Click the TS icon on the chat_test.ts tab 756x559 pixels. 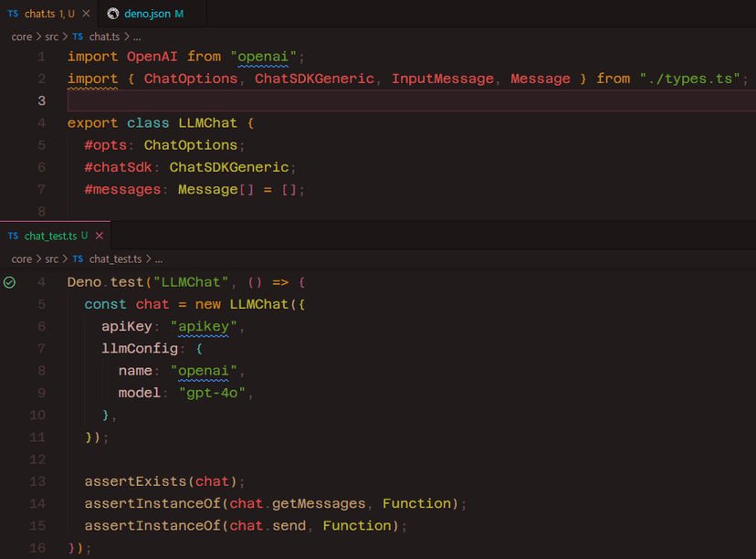coord(13,236)
